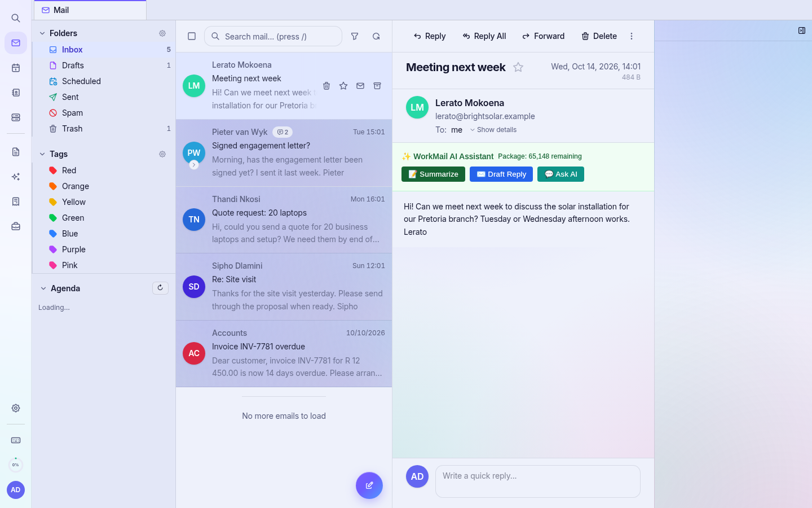Screen dimensions: 812x508
Task: Expand Pieter van Wyk thread chevron
Action: coord(194,165)
